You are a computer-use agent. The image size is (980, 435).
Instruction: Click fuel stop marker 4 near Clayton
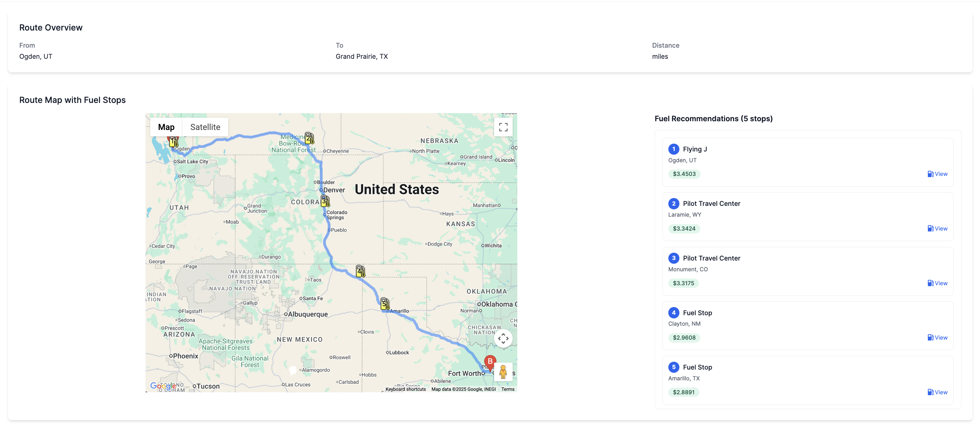360,271
